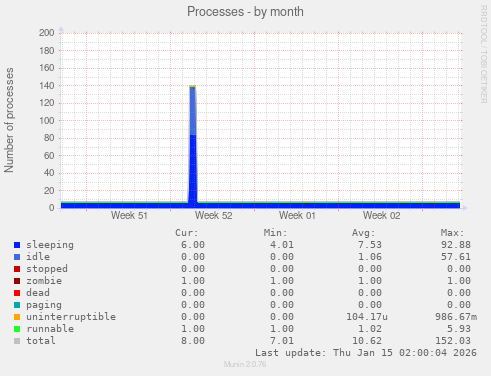Click sleeping max value 92.88
Viewport: 491px width, 376px height.
click(456, 245)
